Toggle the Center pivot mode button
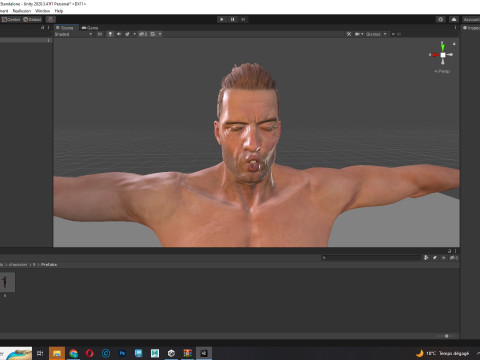The height and width of the screenshot is (360, 480). tap(11, 19)
